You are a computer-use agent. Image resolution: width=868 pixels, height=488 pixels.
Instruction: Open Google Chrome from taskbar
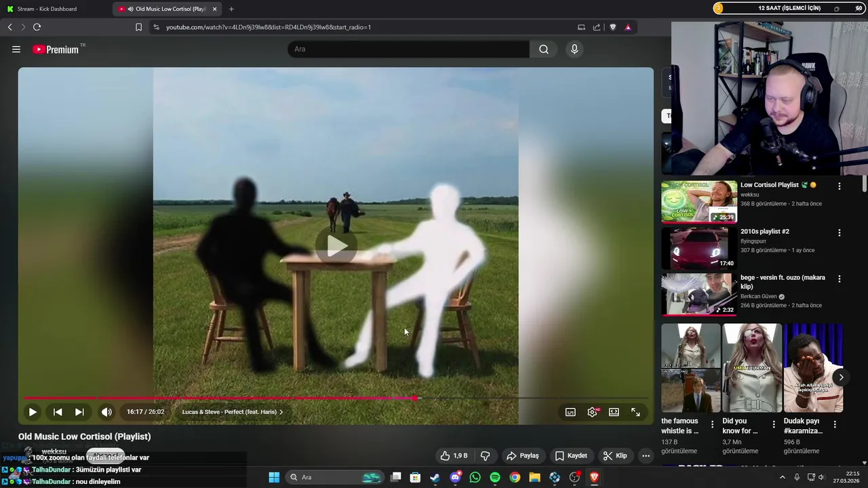click(x=515, y=477)
